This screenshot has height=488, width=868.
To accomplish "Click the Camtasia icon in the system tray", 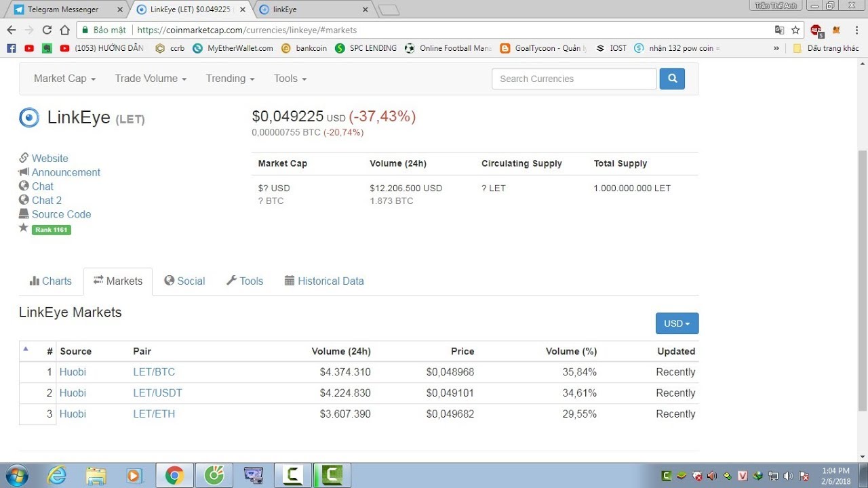I will (x=667, y=476).
